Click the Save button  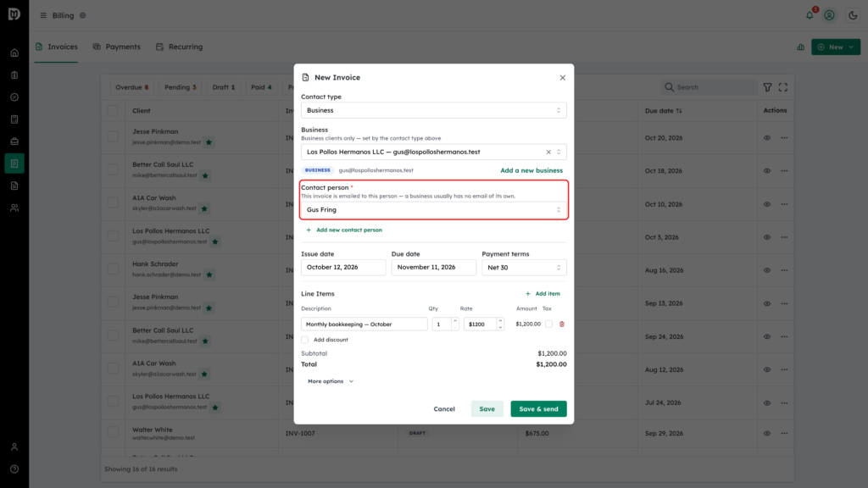pyautogui.click(x=487, y=409)
